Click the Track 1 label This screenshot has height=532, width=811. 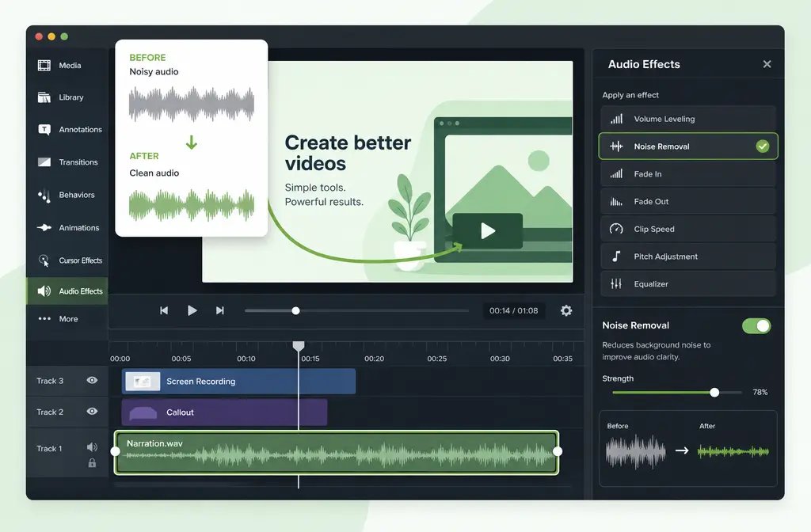click(x=49, y=449)
